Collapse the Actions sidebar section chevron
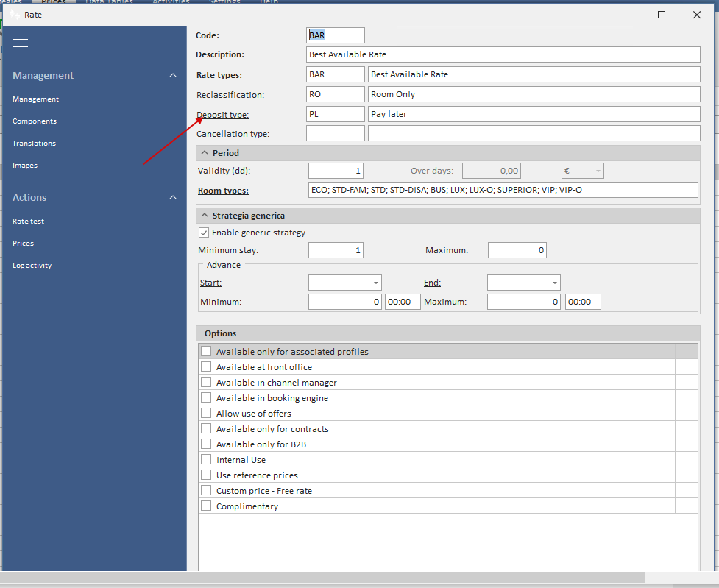 (x=173, y=198)
